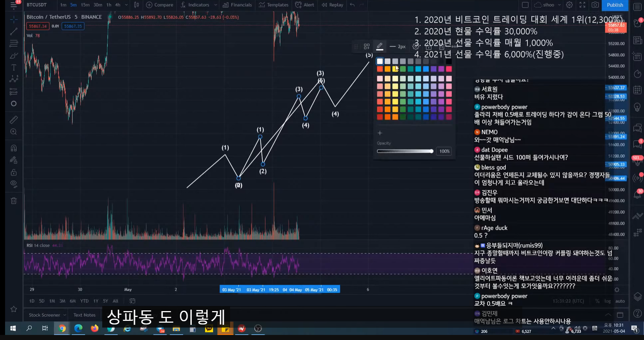Click the BTCUSDT symbol search
Viewport: 644px width, 340px height.
pos(37,5)
